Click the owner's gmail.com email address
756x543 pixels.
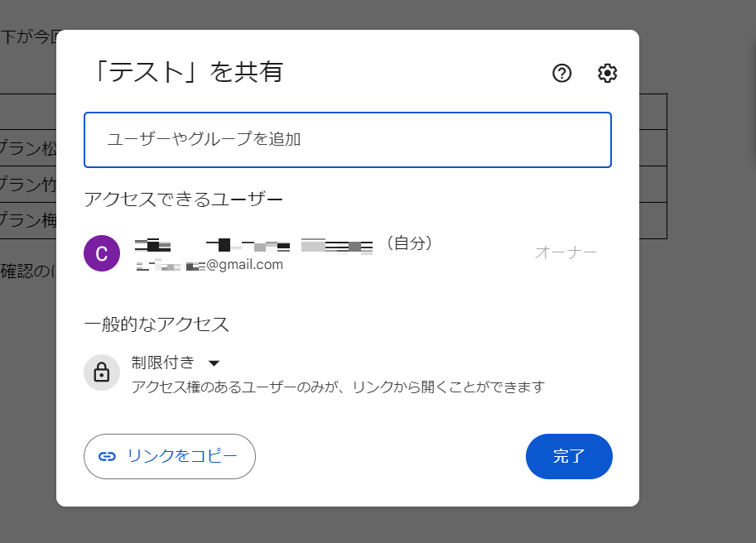[x=210, y=265]
